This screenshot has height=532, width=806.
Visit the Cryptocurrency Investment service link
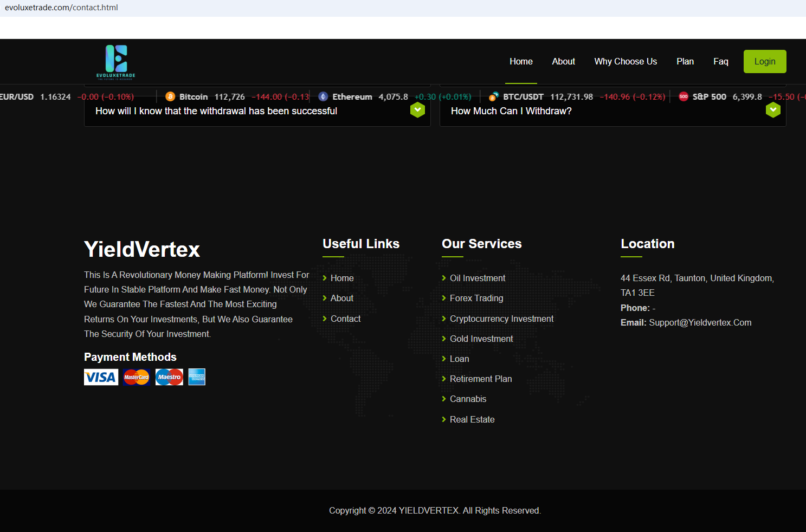(501, 319)
